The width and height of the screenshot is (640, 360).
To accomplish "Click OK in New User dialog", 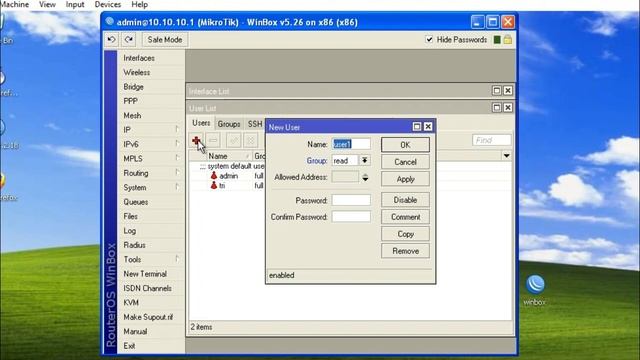I will coord(405,145).
